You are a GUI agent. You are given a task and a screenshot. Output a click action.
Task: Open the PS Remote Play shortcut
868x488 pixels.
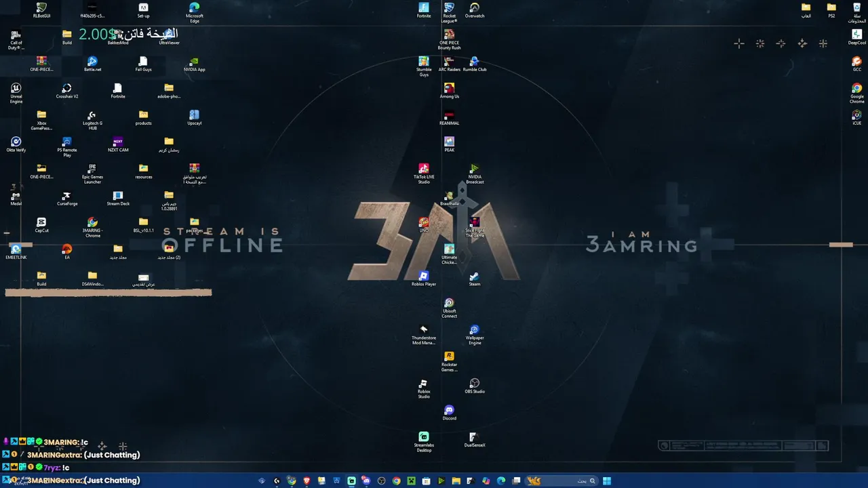click(67, 147)
